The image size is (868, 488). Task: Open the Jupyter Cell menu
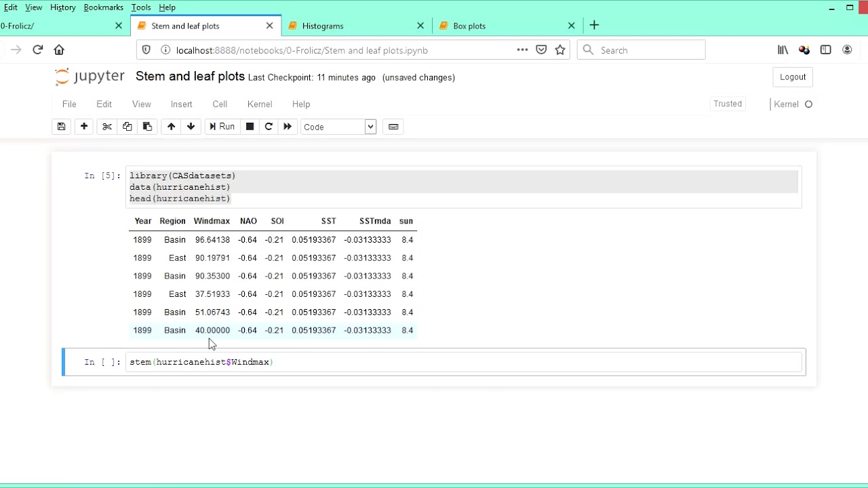point(220,104)
